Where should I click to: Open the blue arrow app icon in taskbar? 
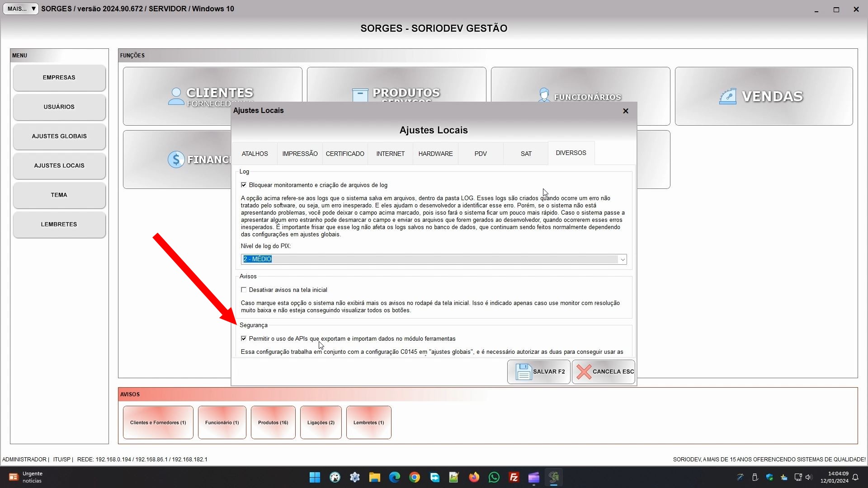point(434,477)
